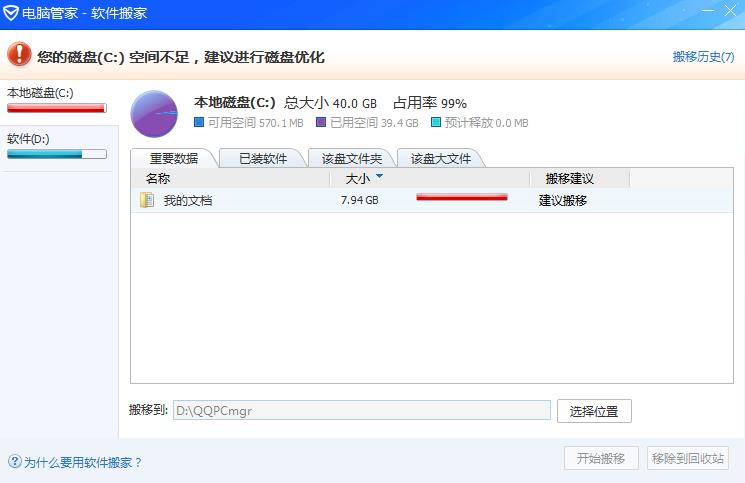Click the 搬移建议 column header

[580, 179]
